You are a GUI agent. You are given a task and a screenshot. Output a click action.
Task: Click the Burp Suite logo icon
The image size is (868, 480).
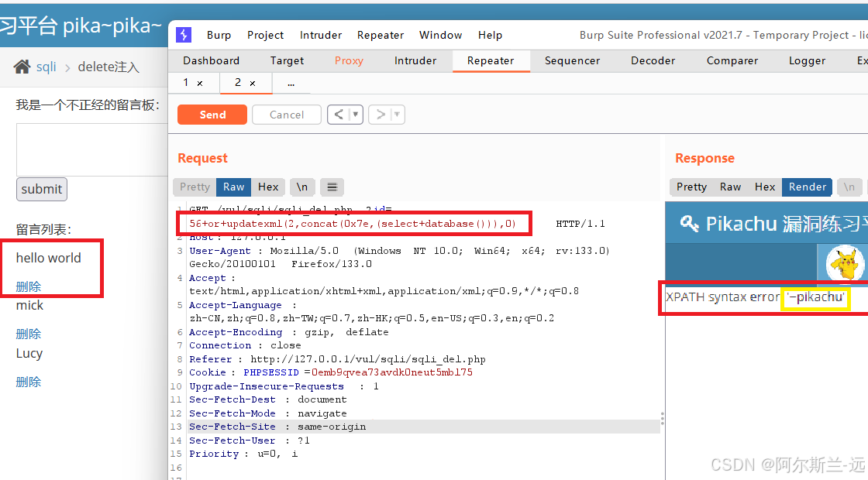(x=183, y=35)
